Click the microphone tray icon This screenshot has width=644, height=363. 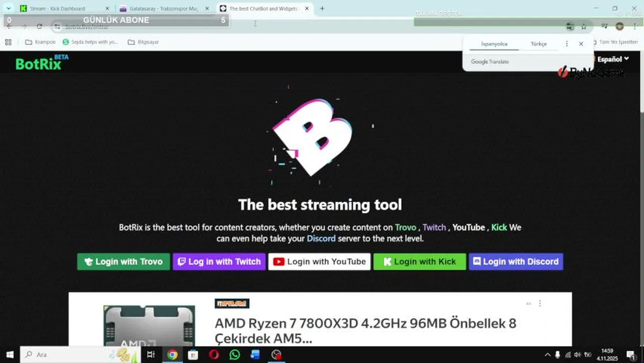[x=557, y=355]
